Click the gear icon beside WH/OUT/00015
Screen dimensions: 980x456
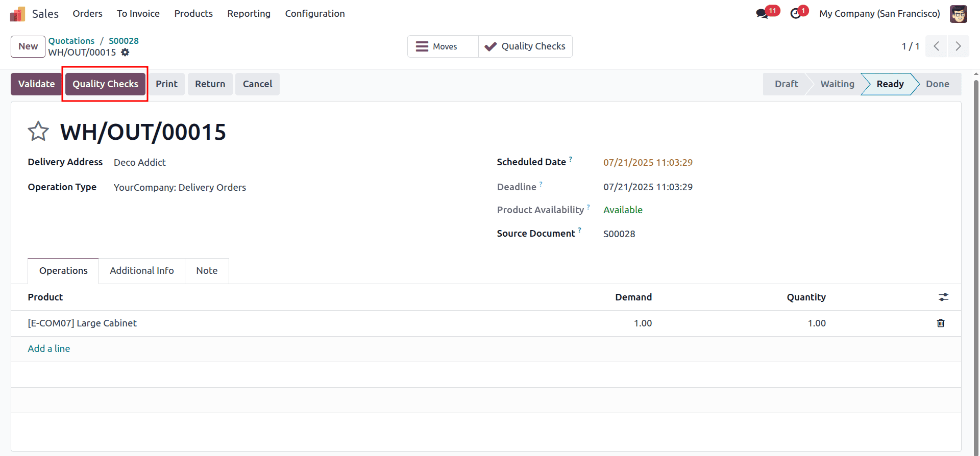[x=125, y=52]
